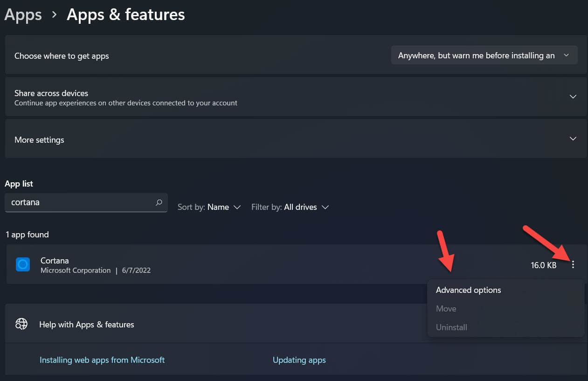Select Advanced options from the context menu
Image resolution: width=588 pixels, height=381 pixels.
468,290
